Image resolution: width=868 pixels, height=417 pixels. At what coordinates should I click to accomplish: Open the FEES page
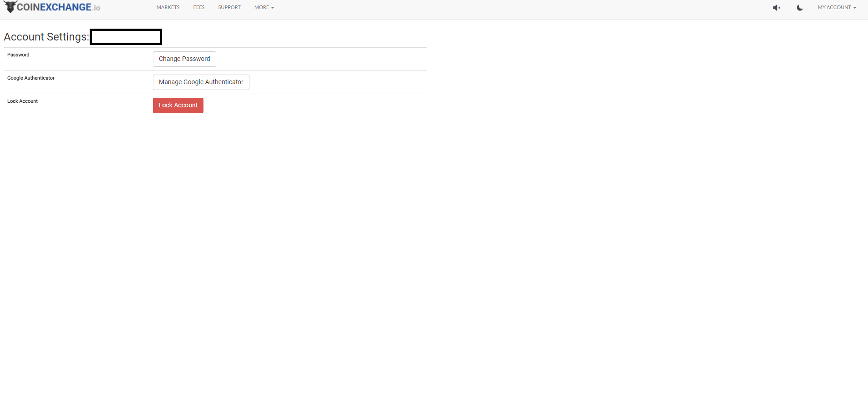click(x=199, y=8)
